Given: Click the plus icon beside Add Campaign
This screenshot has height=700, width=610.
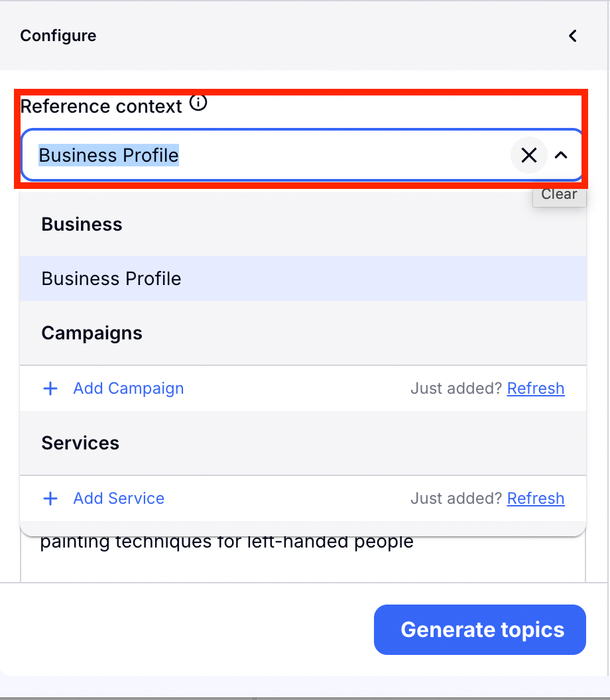Looking at the screenshot, I should pos(50,388).
